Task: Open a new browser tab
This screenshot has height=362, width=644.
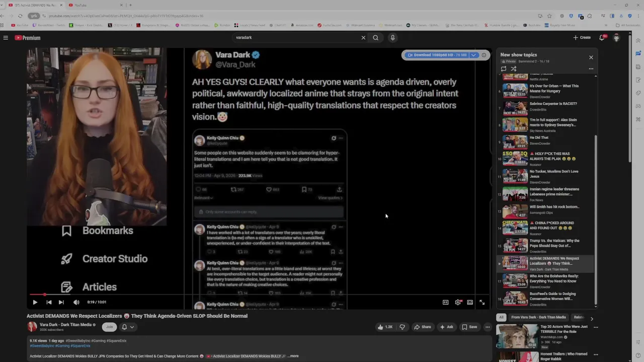Action: point(130,5)
